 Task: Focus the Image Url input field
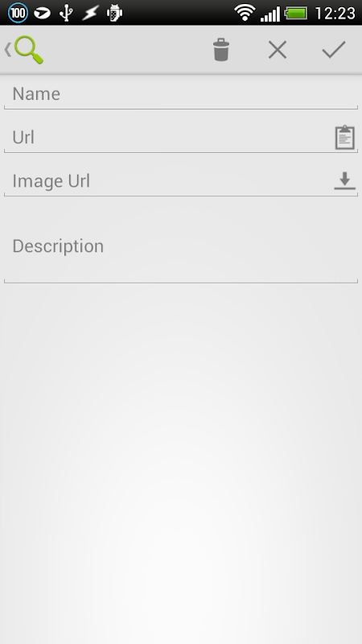click(x=169, y=181)
